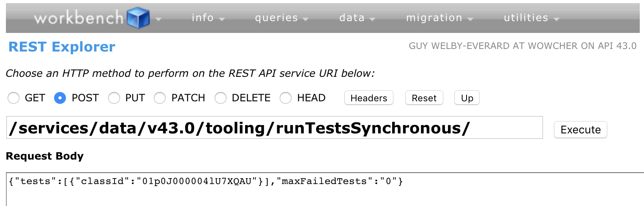Select the HEAD radio button
The image size is (644, 206).
tap(286, 98)
